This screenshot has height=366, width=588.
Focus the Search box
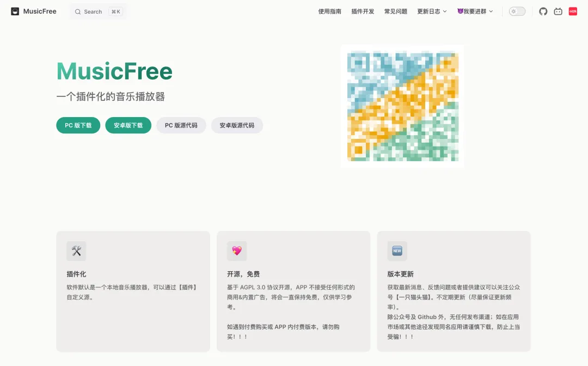pos(99,11)
